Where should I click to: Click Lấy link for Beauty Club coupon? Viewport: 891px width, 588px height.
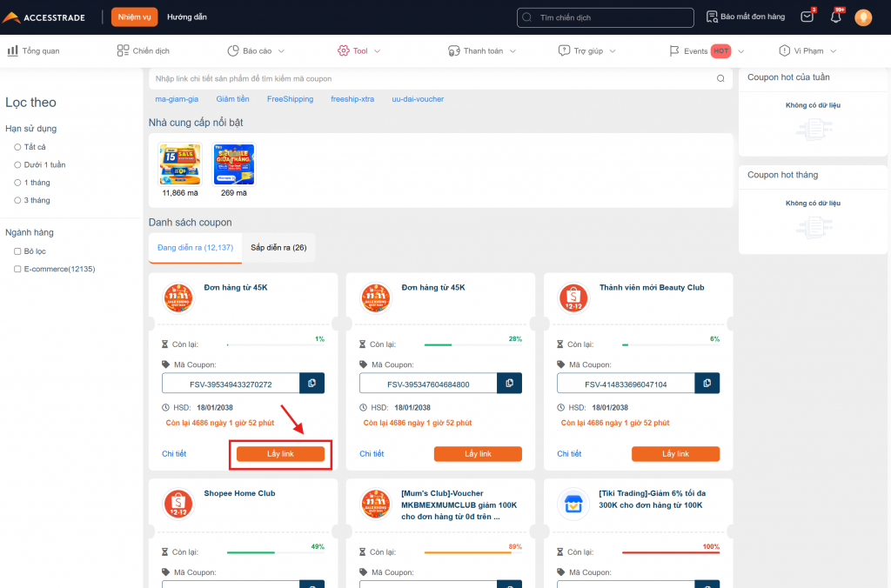coord(675,454)
